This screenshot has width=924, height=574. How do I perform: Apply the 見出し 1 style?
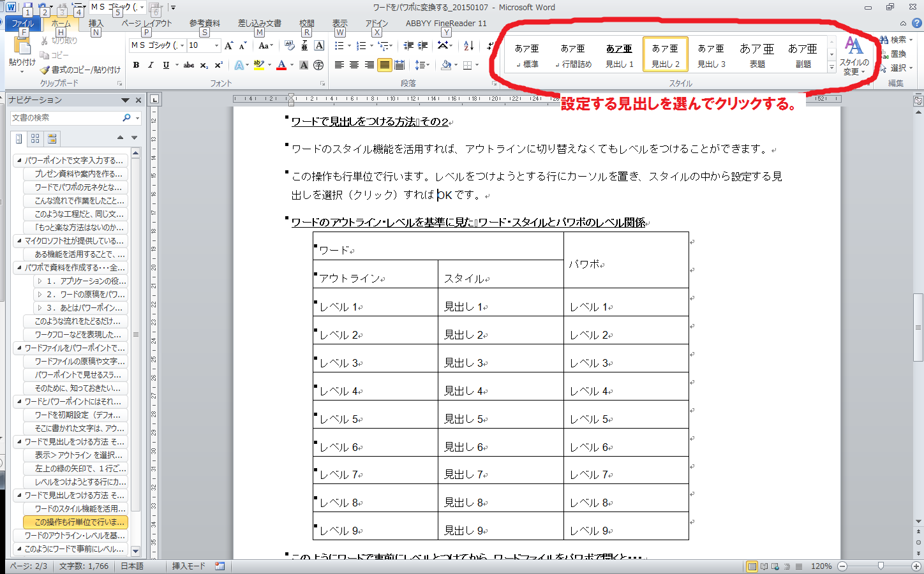[x=619, y=55]
